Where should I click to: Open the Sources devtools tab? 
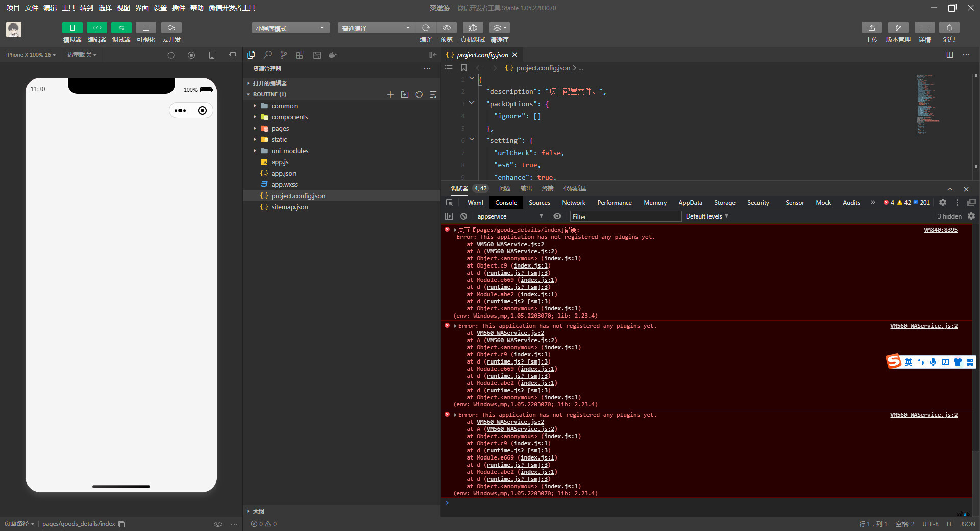point(540,203)
